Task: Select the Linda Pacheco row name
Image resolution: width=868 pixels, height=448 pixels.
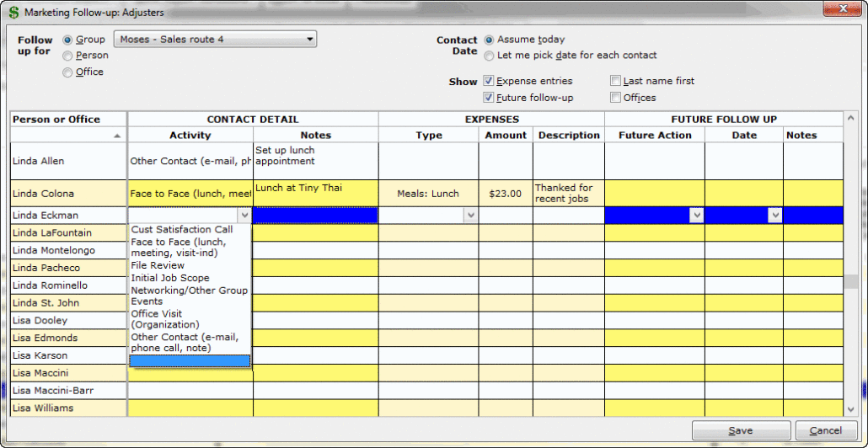Action: (x=46, y=268)
